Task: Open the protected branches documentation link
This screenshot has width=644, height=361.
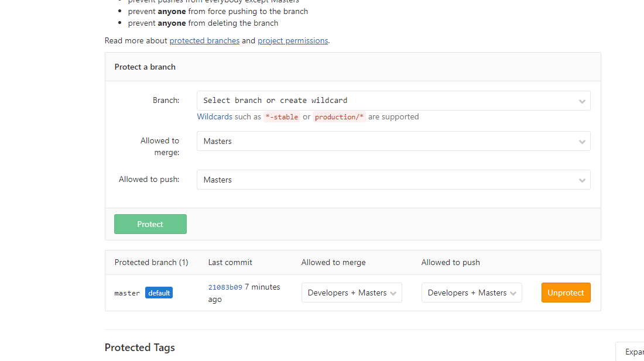Action: tap(204, 40)
